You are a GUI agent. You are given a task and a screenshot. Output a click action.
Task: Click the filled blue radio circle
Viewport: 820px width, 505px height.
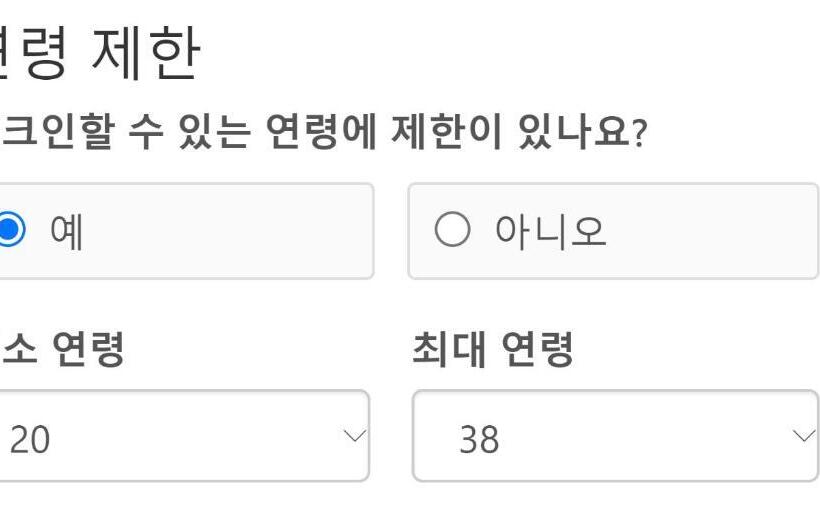pos(8,231)
